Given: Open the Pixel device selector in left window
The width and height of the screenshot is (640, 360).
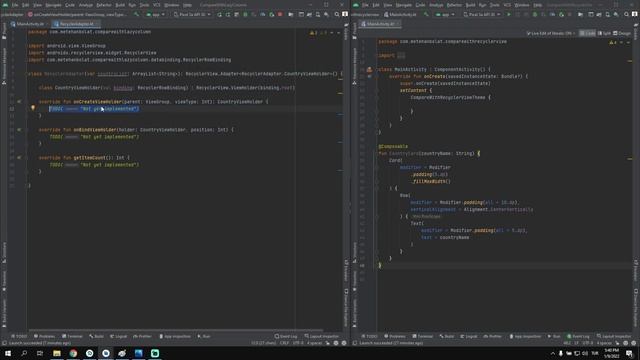Looking at the screenshot, I should pyautogui.click(x=192, y=14).
